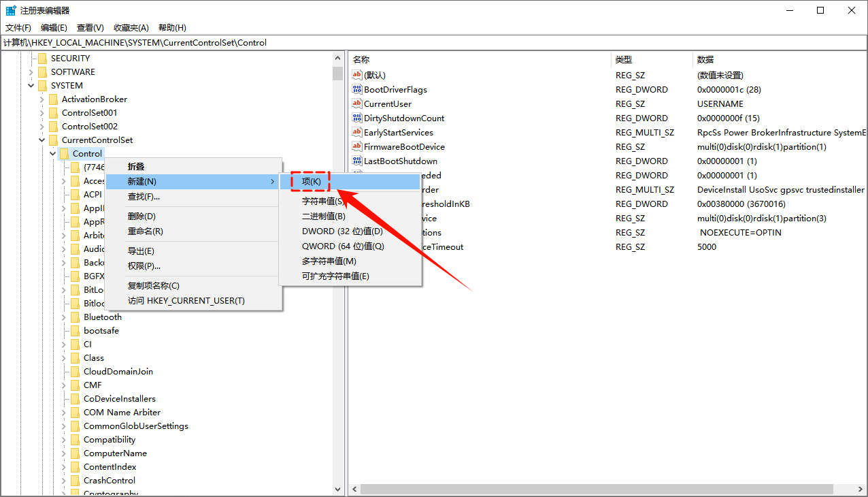Select the DirtyShutdownCount binary icon
Image resolution: width=868 pixels, height=497 pixels.
tap(357, 118)
